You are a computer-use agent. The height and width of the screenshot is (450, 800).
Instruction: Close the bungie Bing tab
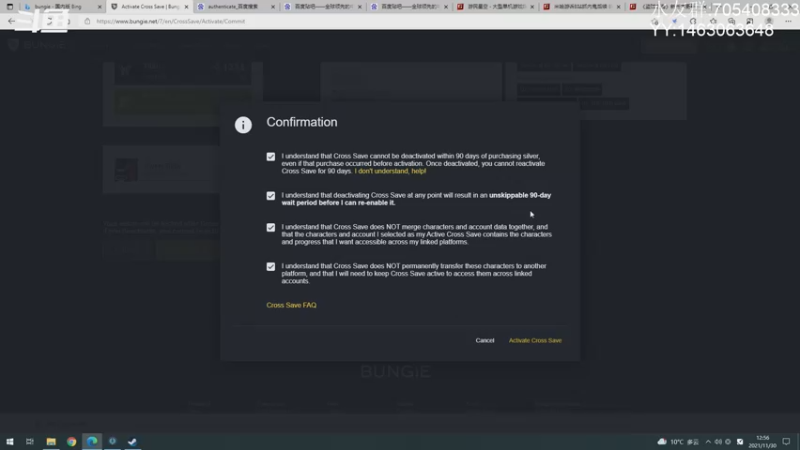(x=99, y=7)
